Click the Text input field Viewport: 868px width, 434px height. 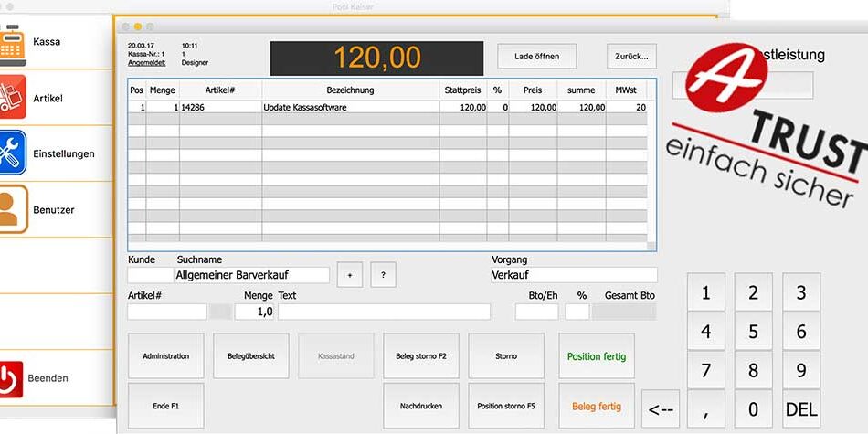point(384,312)
